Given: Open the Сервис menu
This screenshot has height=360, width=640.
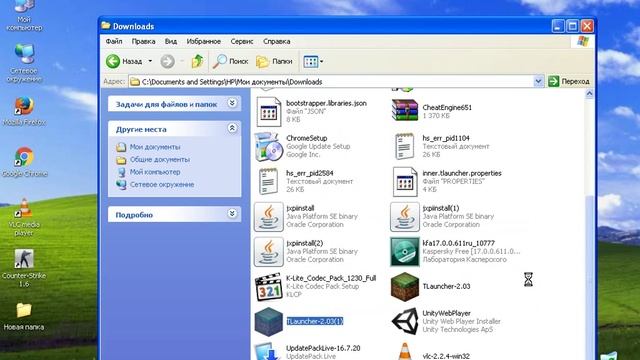Looking at the screenshot, I should click(x=242, y=41).
